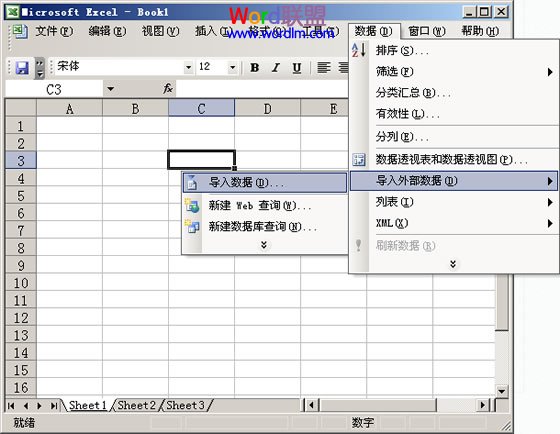Click the Web query icon beside 新建 Web 查询

coord(192,206)
